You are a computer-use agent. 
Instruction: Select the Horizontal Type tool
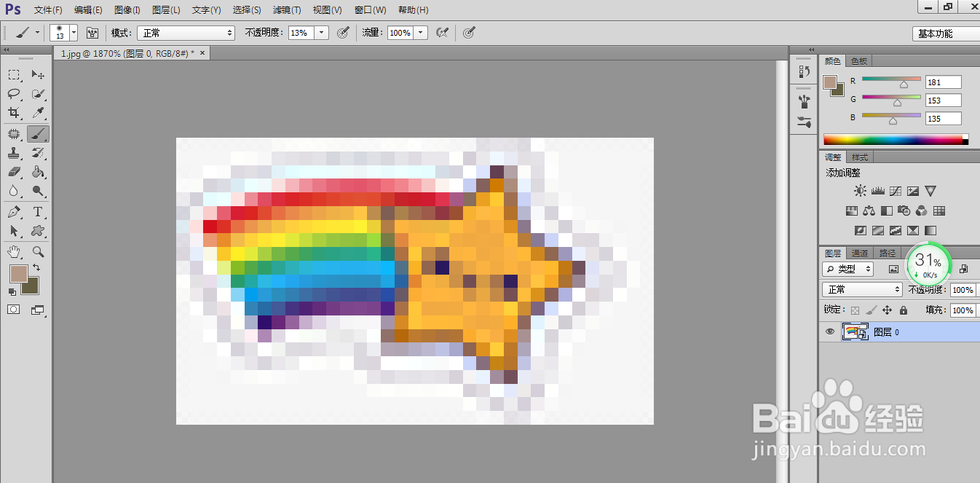tap(38, 212)
